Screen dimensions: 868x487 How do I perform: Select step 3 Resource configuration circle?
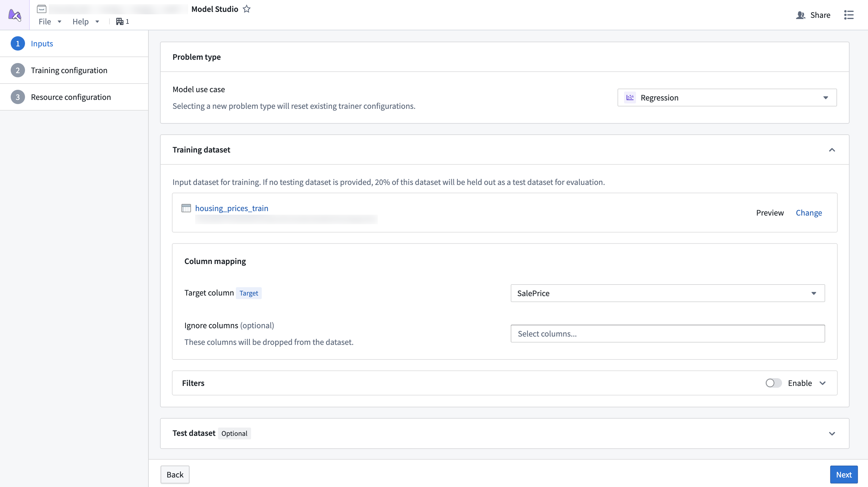tap(18, 97)
